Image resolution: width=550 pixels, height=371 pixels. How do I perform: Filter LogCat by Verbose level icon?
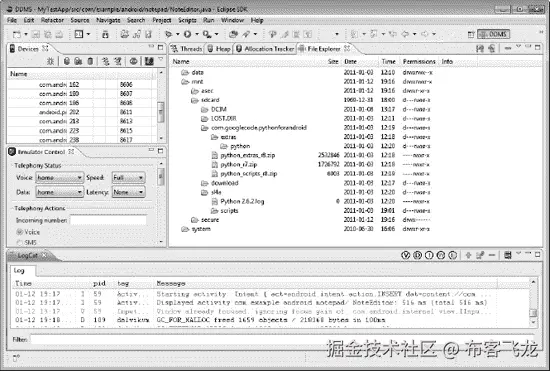tap(405, 255)
